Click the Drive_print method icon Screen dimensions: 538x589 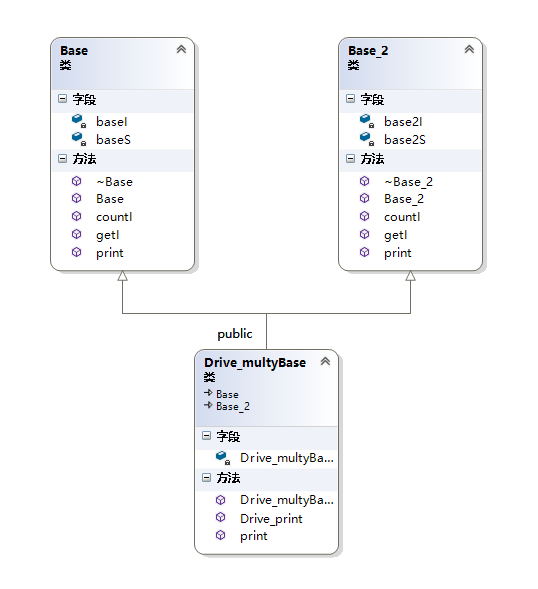221,518
